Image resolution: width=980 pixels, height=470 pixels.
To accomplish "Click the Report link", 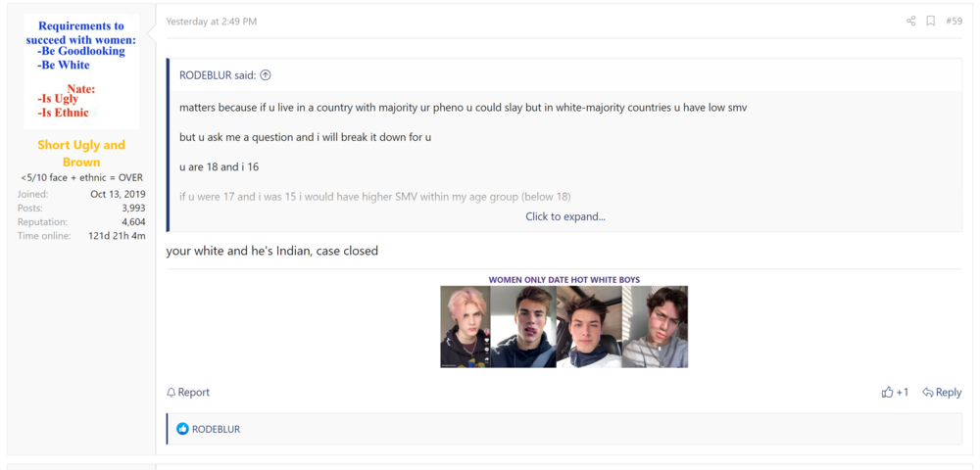I will (x=194, y=392).
